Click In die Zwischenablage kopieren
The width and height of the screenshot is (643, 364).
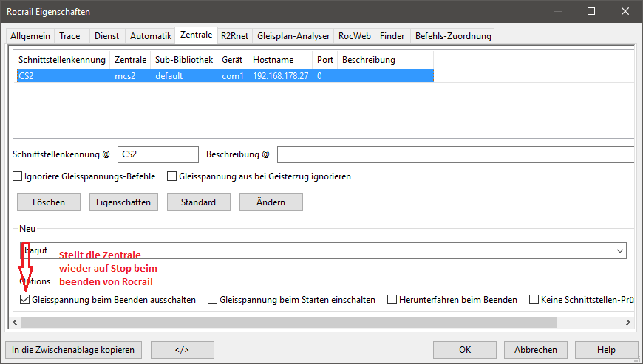pos(73,349)
